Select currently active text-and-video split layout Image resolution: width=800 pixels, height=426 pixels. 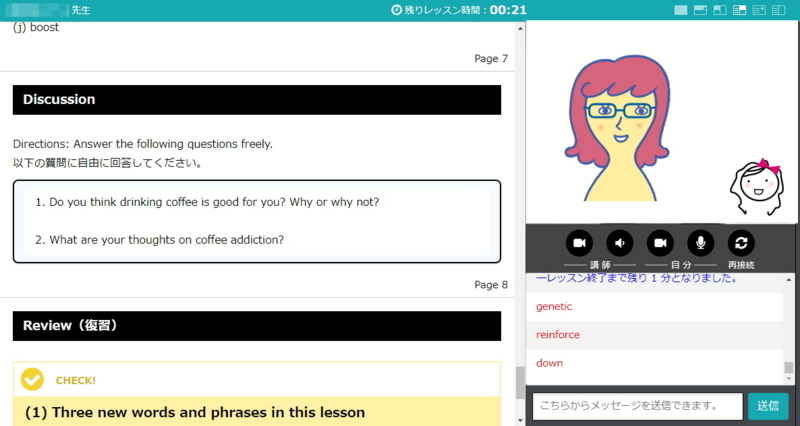coord(739,10)
